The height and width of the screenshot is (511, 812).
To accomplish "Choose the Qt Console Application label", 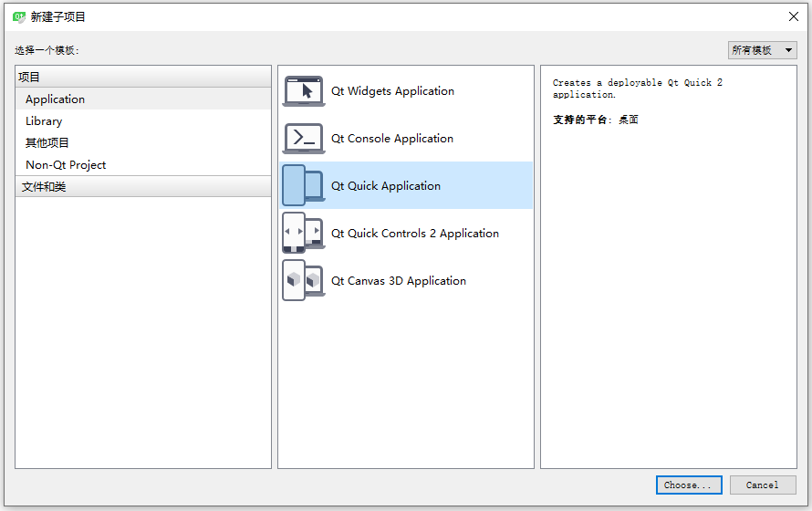I will click(x=392, y=138).
